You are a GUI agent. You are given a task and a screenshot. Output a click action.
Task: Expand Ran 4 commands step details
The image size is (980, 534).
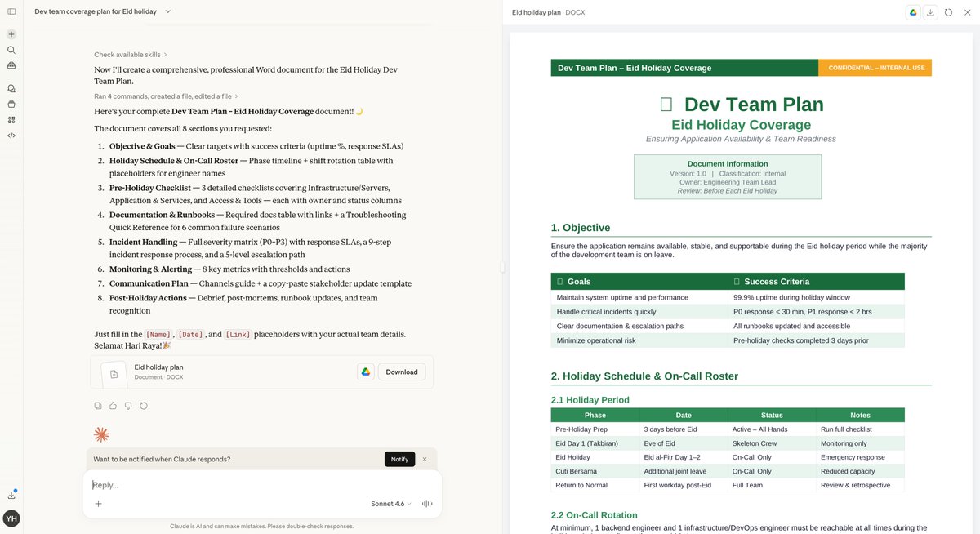[x=167, y=96]
